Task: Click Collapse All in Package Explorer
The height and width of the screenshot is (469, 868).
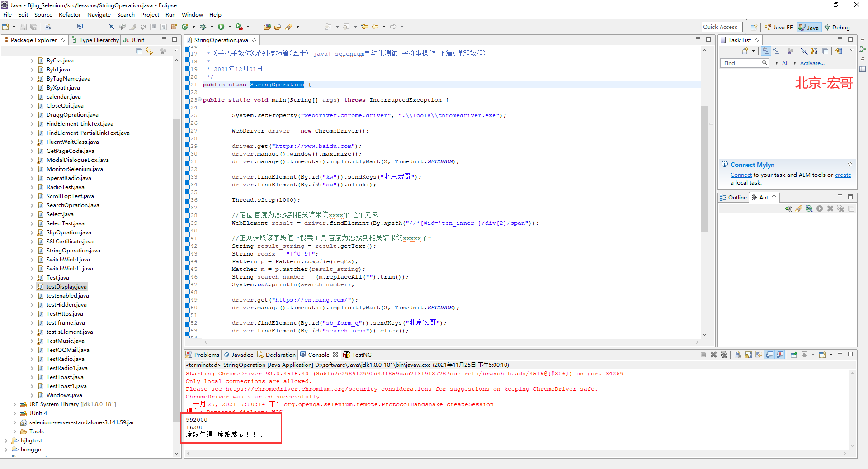Action: point(139,51)
